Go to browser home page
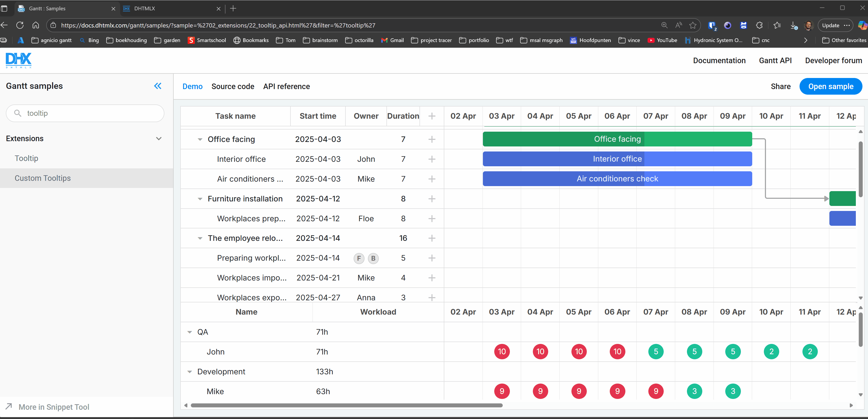Viewport: 868px width, 419px height. 36,25
